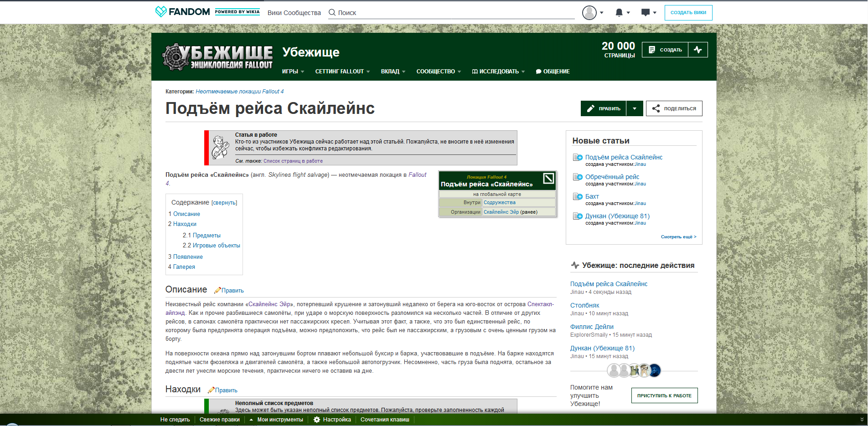This screenshot has height=426, width=868.
Task: Click the contributor avatars group
Action: [x=634, y=370]
